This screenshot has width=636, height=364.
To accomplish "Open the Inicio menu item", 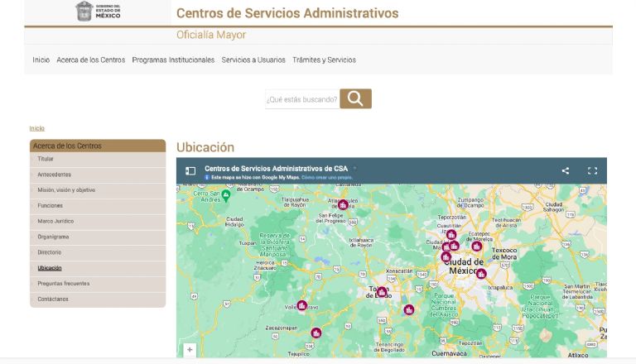I will pos(41,60).
